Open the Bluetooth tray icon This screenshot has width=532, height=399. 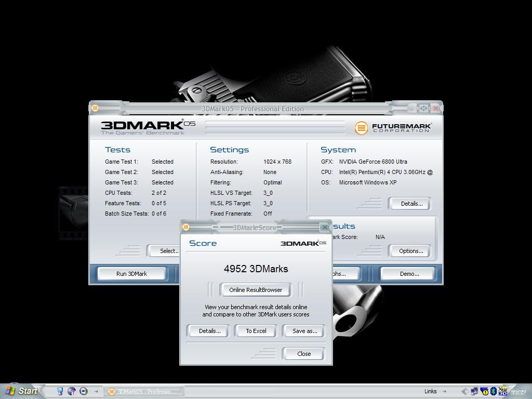(x=494, y=391)
